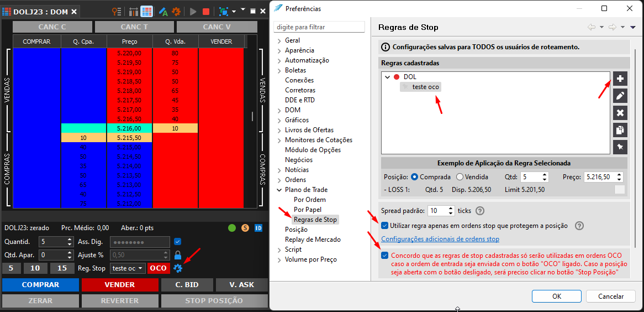Click the pencil-A text edit icon in DOM toolbar
This screenshot has height=312, width=644.
(163, 12)
